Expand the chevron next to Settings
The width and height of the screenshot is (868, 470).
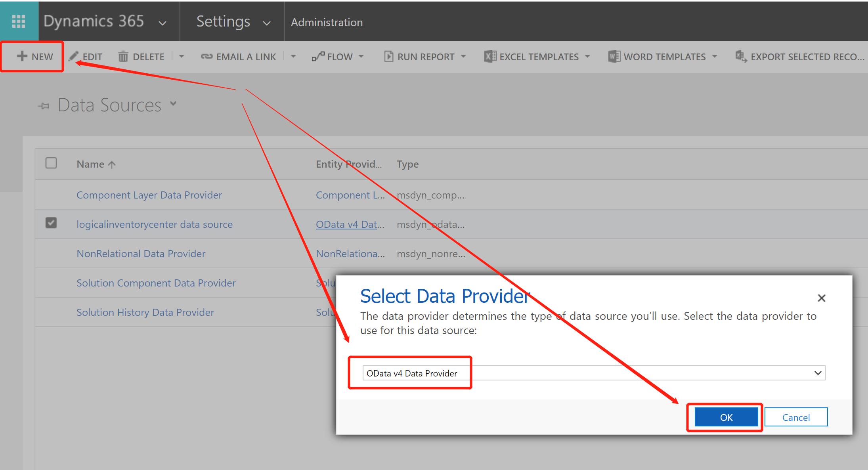(267, 23)
